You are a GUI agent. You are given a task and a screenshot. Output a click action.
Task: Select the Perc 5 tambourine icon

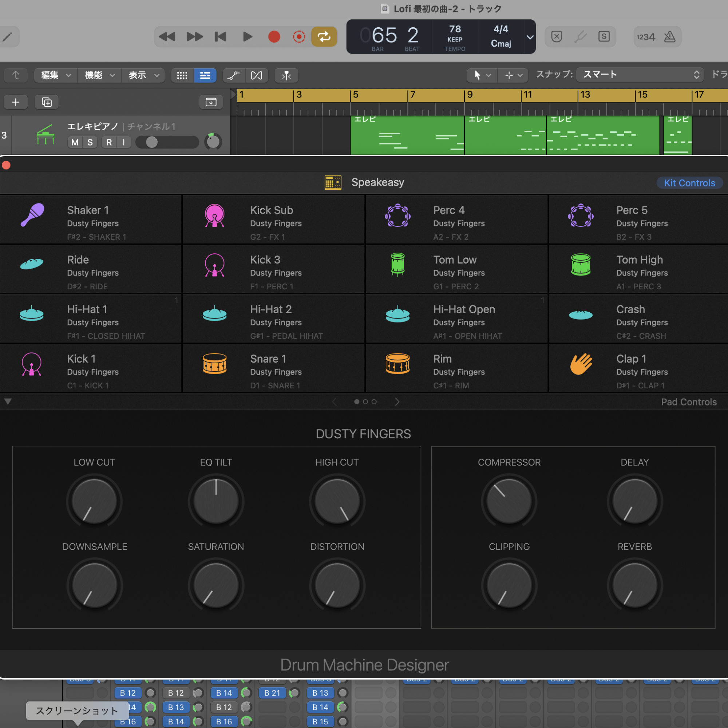(581, 215)
